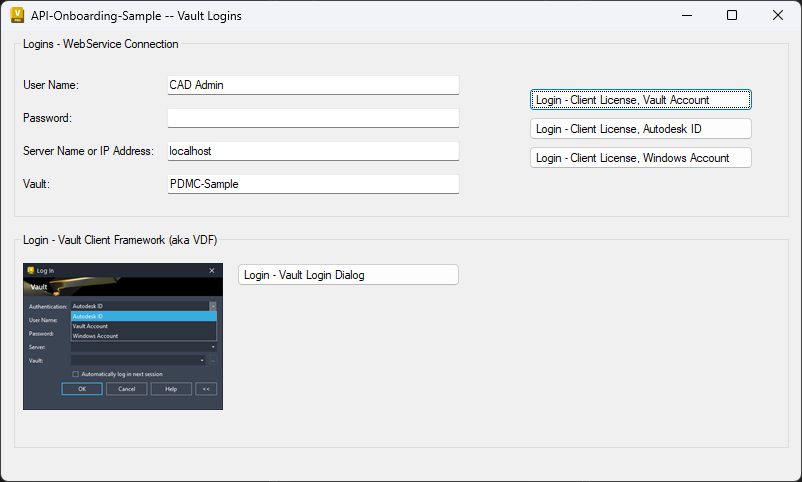Click Login - Vault Login Dialog button
The height and width of the screenshot is (482, 802).
(x=348, y=275)
